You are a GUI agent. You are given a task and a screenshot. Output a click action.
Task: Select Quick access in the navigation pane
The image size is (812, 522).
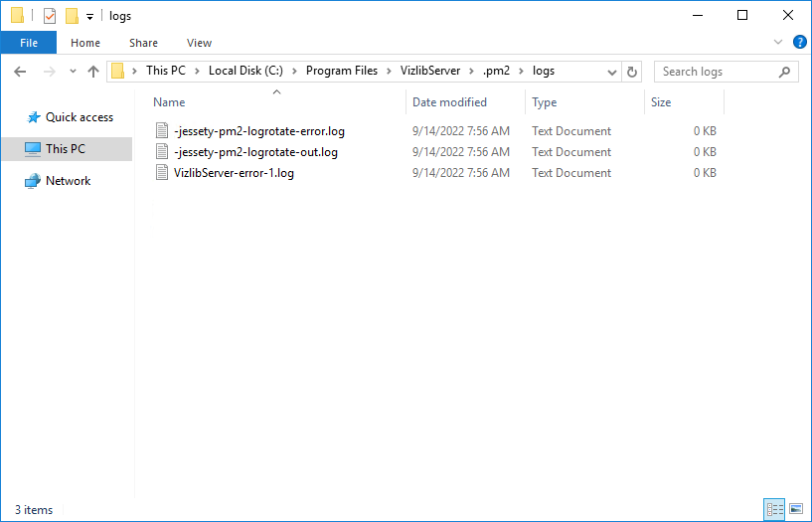tap(80, 117)
